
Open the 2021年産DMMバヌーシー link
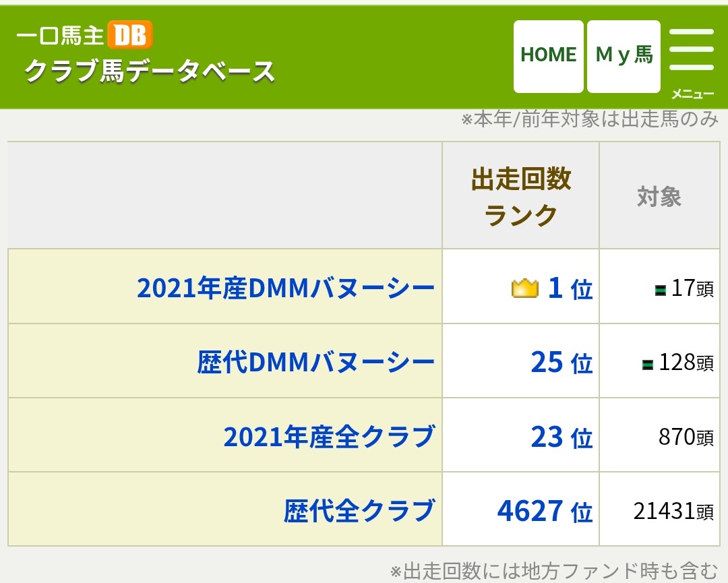pos(286,288)
